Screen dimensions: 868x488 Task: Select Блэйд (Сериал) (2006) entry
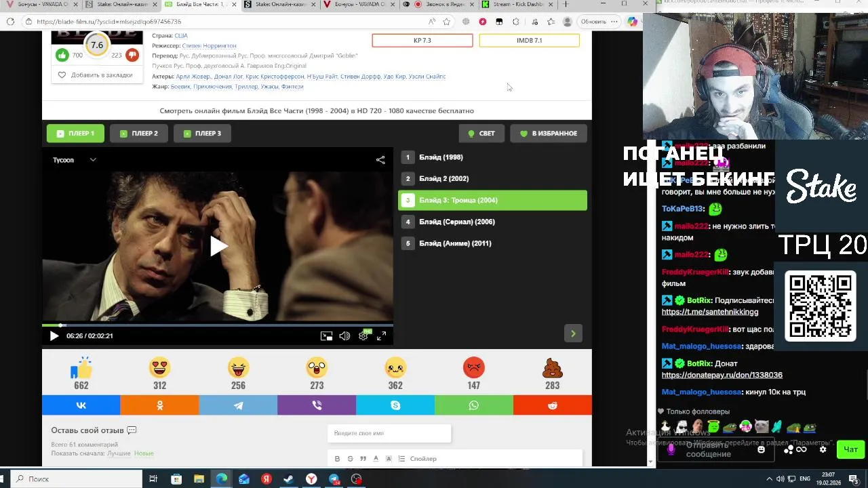tap(492, 222)
